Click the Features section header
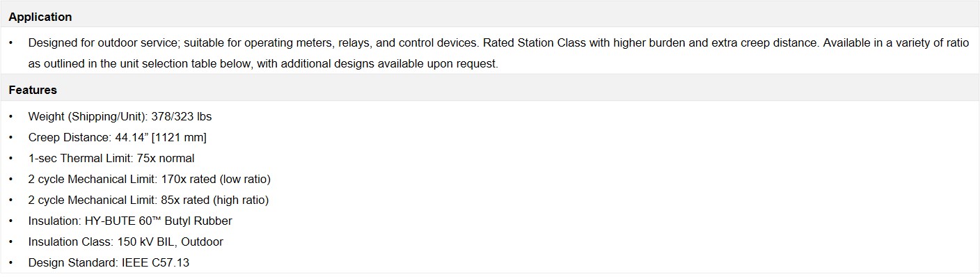The image size is (980, 277). click(33, 90)
